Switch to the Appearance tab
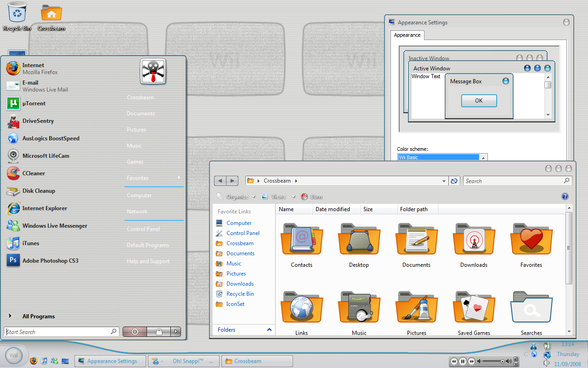The image size is (588, 368). pos(407,35)
